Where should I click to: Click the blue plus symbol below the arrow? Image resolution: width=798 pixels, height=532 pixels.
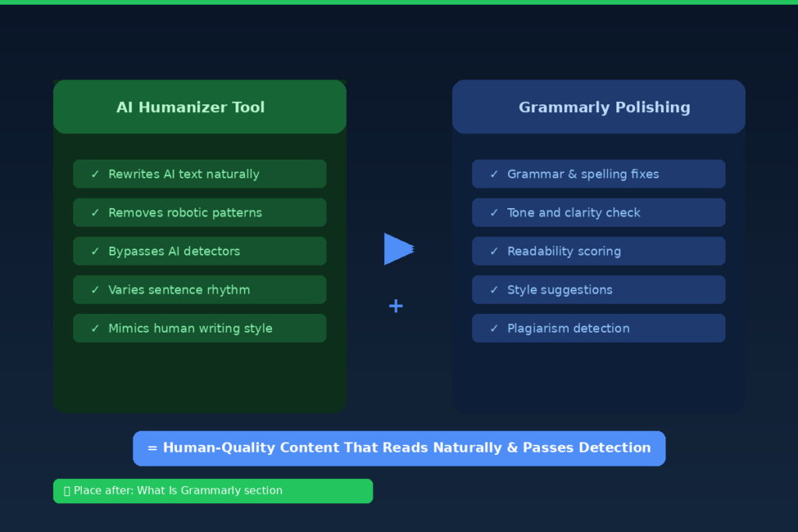pyautogui.click(x=396, y=306)
